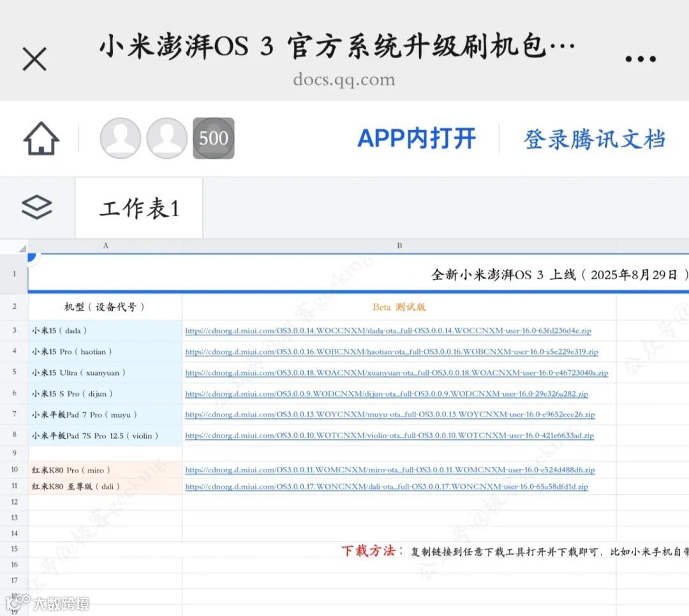Open the miro ota_full download link
Screen dimensions: 689x616
(390, 470)
